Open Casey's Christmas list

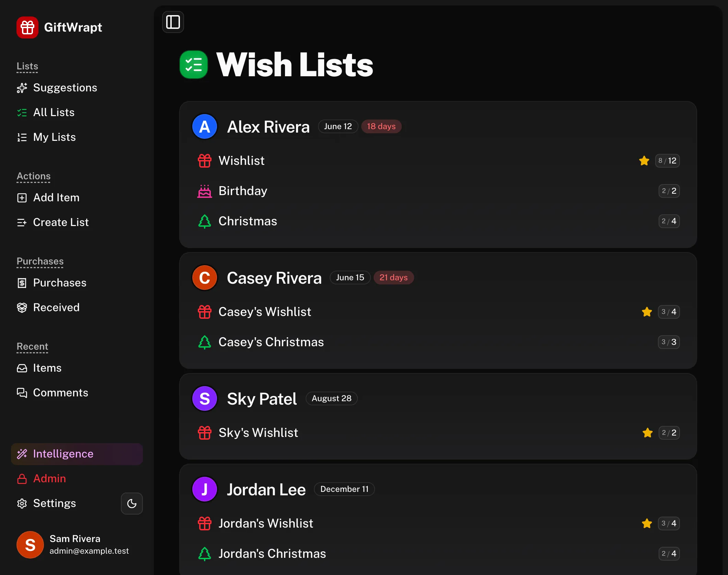point(438,342)
